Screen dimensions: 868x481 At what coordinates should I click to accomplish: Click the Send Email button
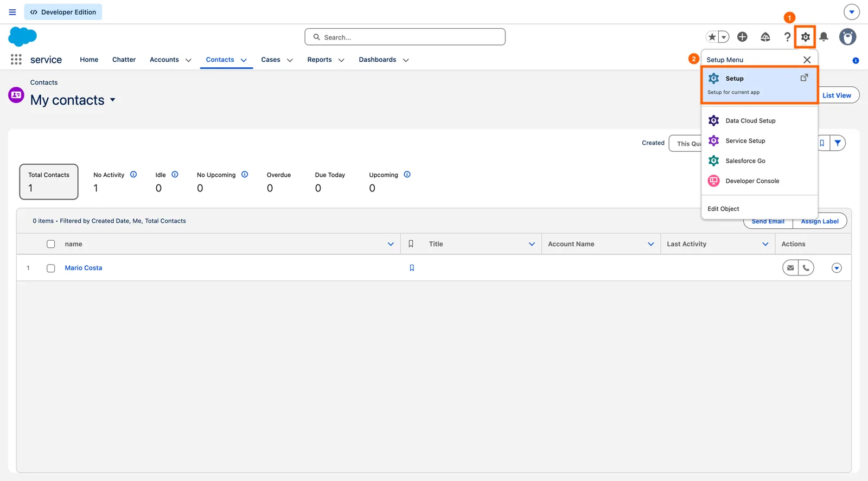[768, 221]
